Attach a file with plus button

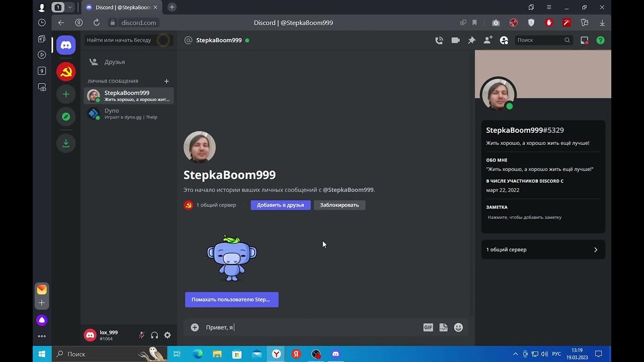pyautogui.click(x=195, y=327)
